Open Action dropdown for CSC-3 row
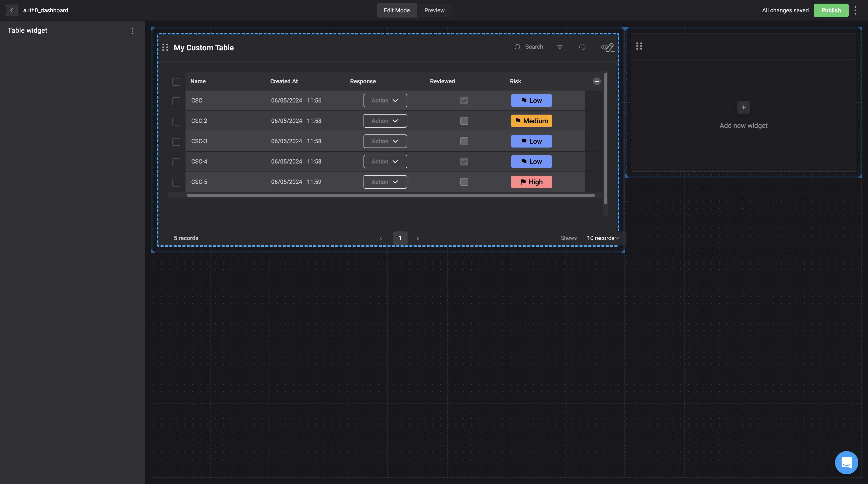 click(x=385, y=141)
